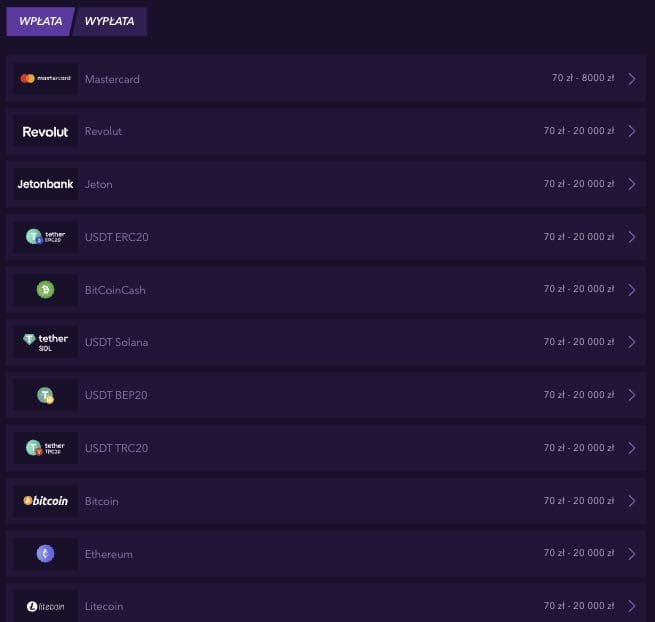
Task: Select the USDT BEP20 coin icon
Action: [x=45, y=395]
